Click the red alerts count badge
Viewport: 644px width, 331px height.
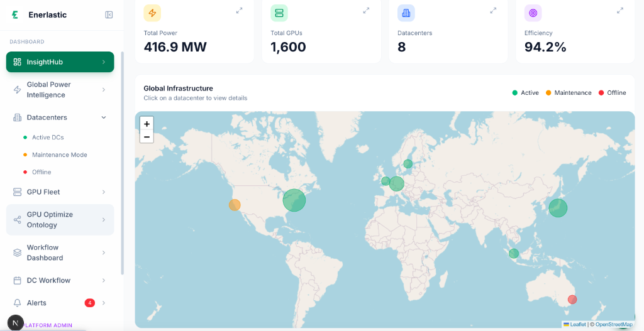[90, 303]
